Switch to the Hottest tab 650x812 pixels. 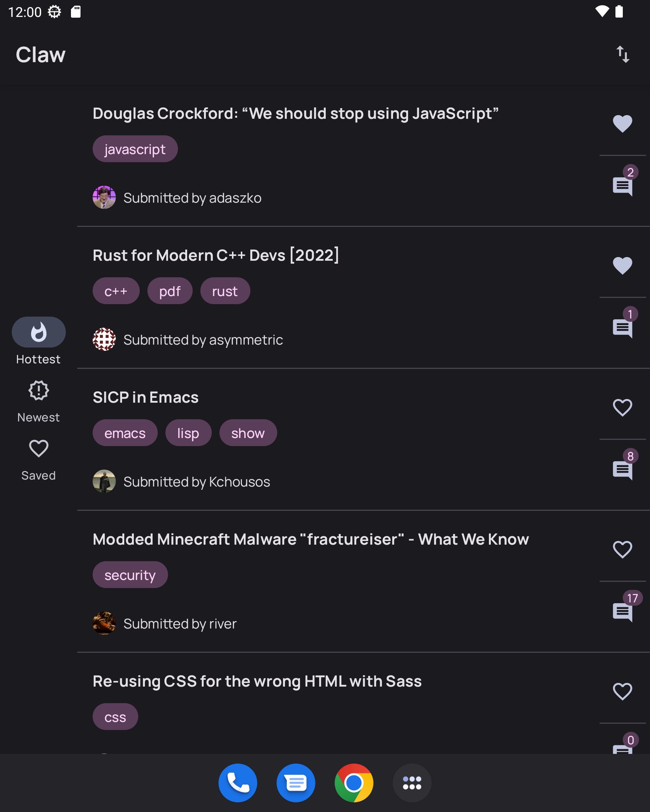(x=38, y=332)
